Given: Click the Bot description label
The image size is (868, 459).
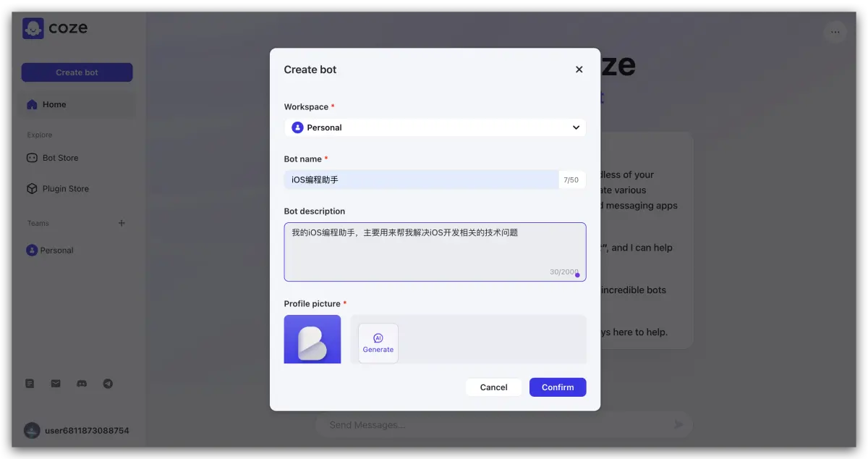Looking at the screenshot, I should point(315,211).
